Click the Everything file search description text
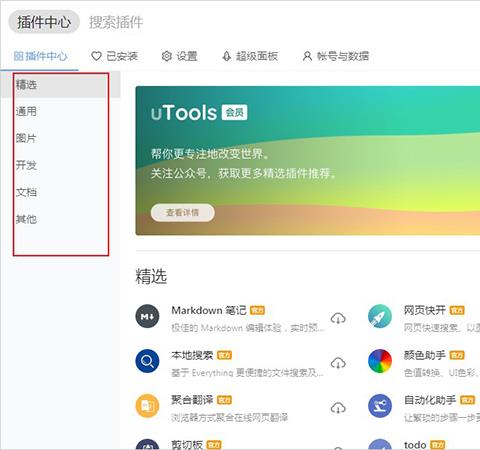The image size is (480, 450). pyautogui.click(x=247, y=372)
